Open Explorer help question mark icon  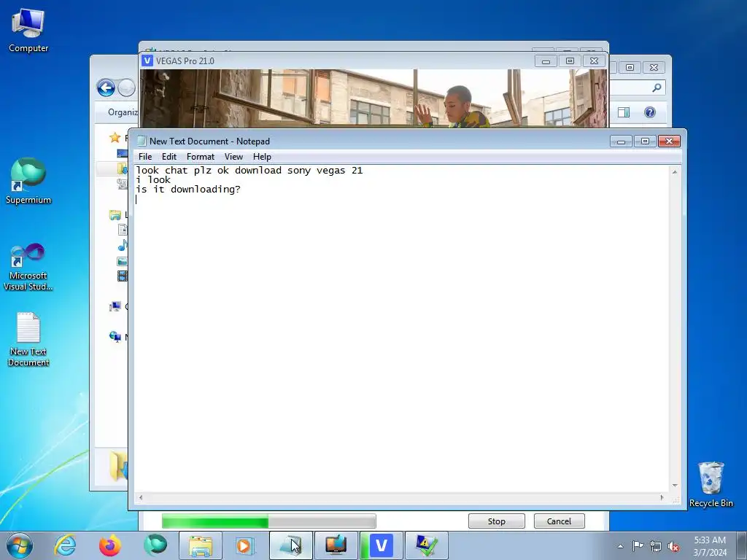pyautogui.click(x=650, y=112)
